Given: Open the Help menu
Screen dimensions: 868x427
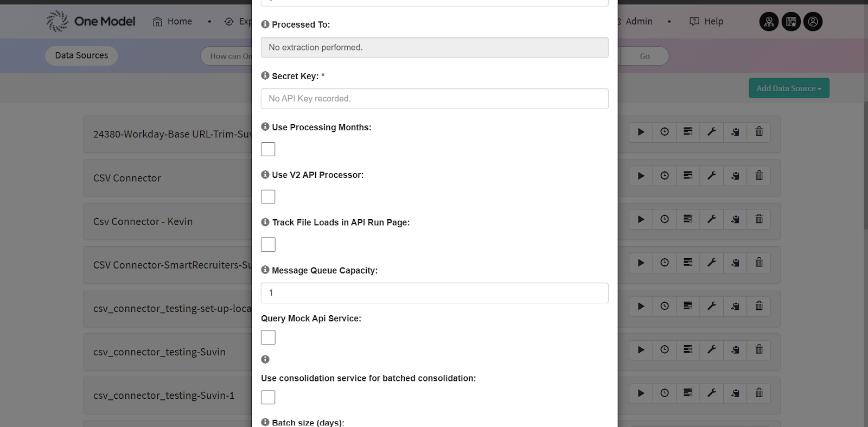Looking at the screenshot, I should pyautogui.click(x=706, y=22).
